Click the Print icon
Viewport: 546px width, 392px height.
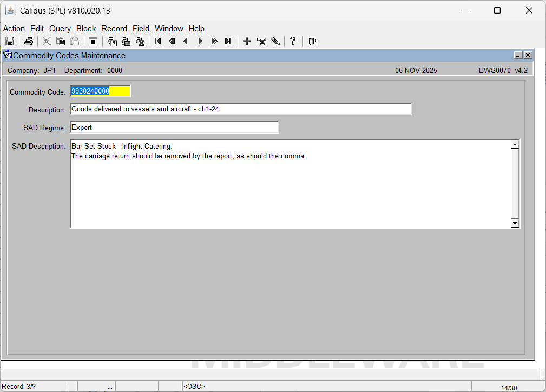[x=29, y=42]
